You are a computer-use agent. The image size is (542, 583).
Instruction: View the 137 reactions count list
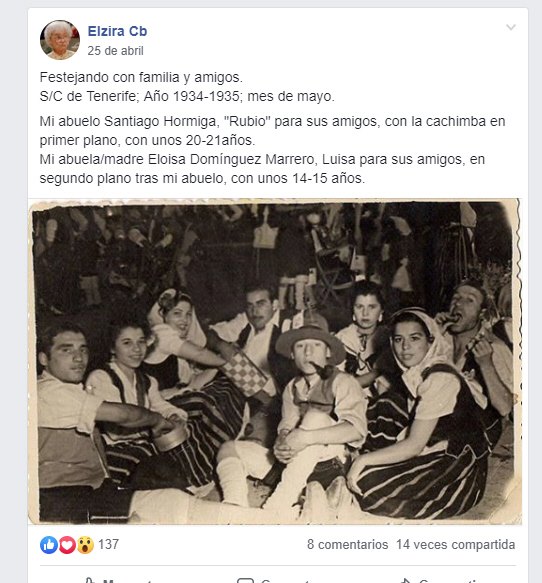pyautogui.click(x=109, y=544)
